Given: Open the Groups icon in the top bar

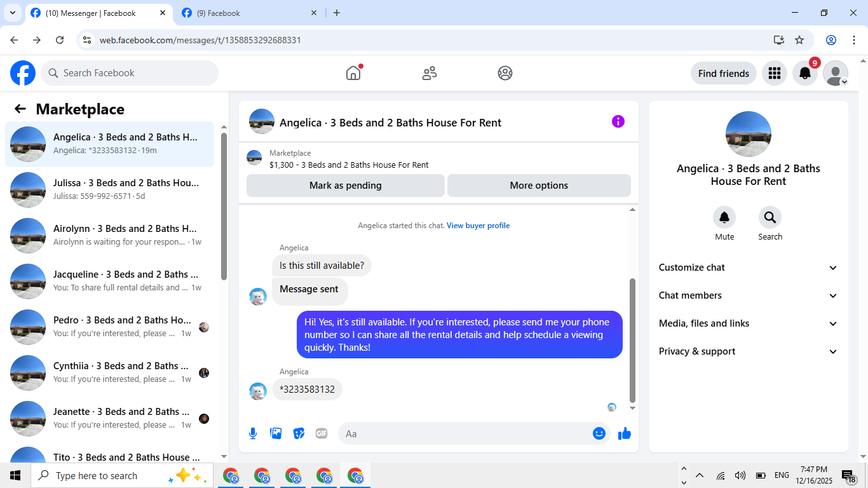Looking at the screenshot, I should (x=505, y=73).
